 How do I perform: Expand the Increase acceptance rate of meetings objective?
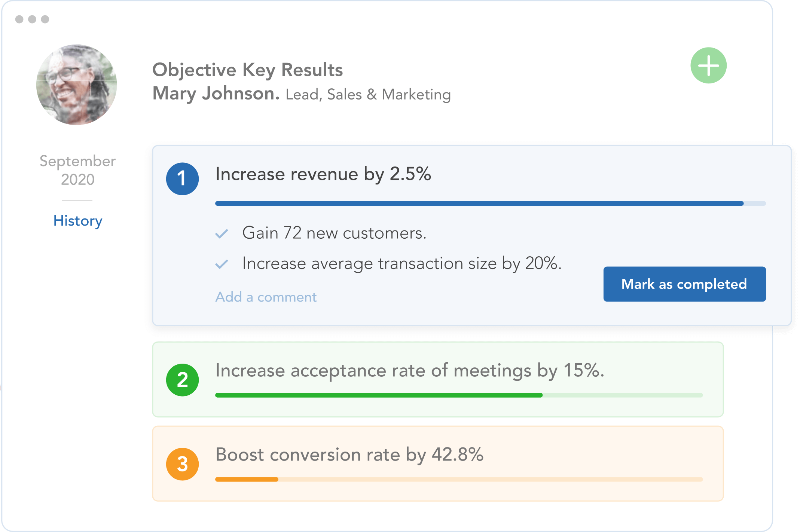pyautogui.click(x=410, y=370)
